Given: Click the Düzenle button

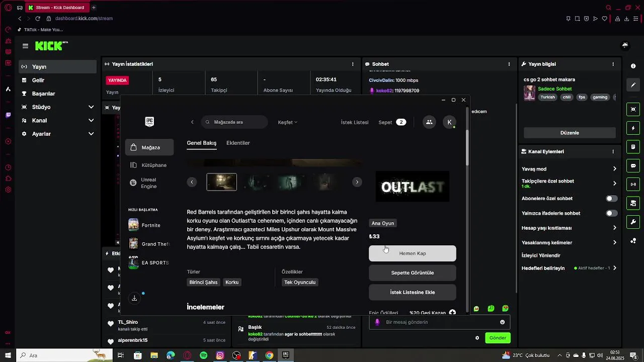Looking at the screenshot, I should click(x=570, y=133).
